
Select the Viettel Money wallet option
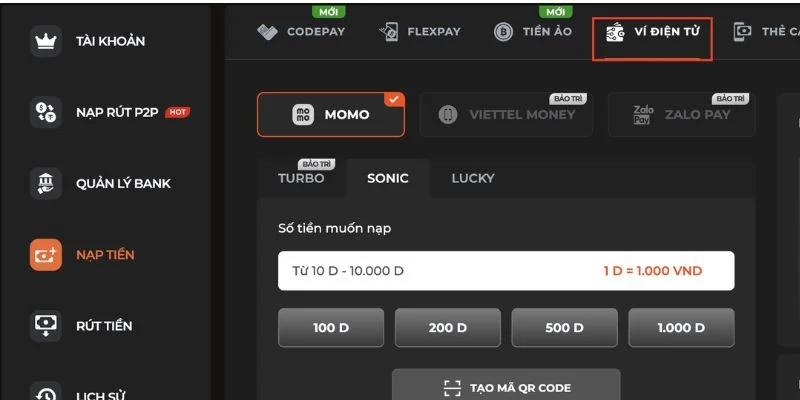[x=506, y=115]
